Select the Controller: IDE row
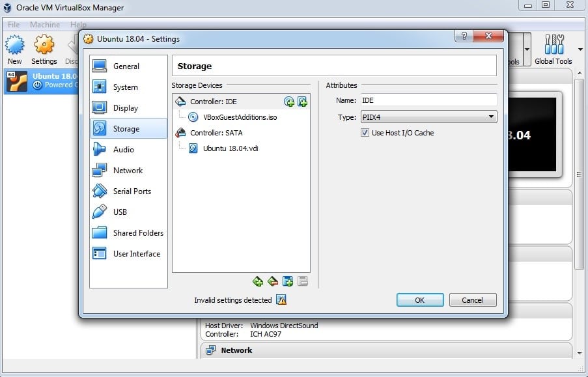 241,102
